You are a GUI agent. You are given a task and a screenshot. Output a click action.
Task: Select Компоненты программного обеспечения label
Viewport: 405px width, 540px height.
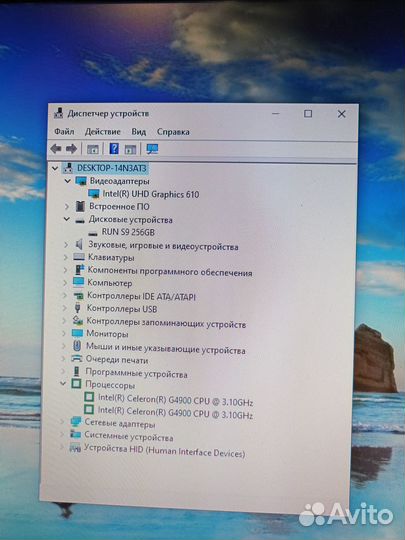170,271
